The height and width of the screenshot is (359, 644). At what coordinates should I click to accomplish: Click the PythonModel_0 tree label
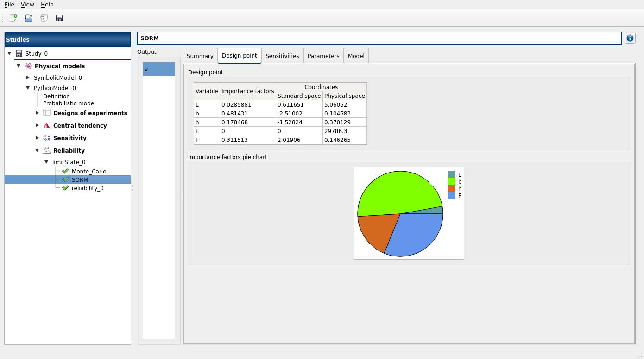point(55,88)
